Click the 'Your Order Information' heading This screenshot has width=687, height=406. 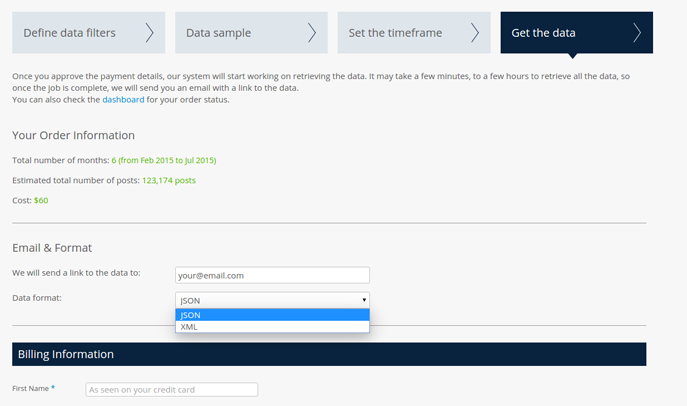(x=73, y=135)
